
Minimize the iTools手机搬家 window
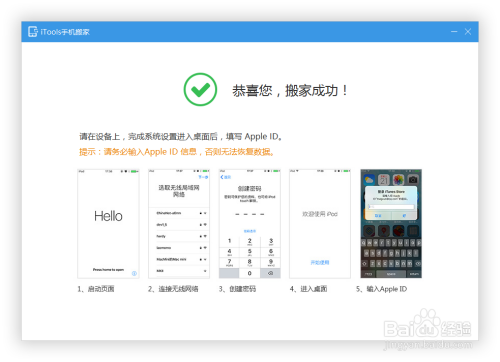coord(454,32)
